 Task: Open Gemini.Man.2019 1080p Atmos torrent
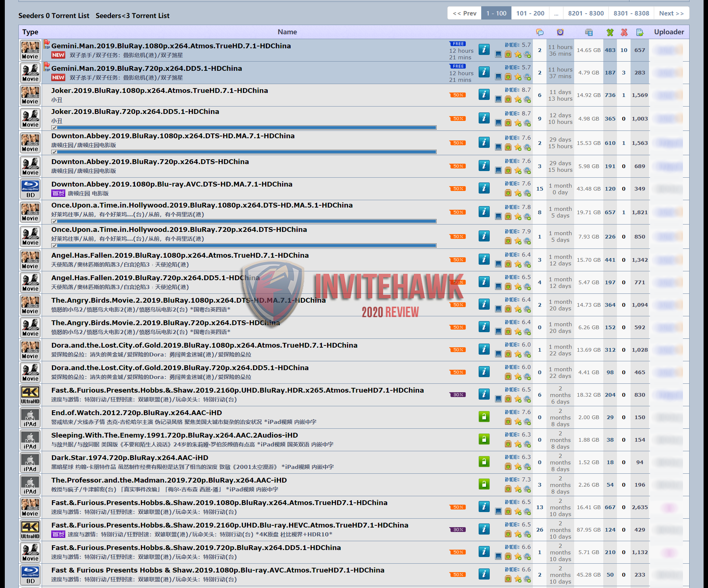click(171, 46)
